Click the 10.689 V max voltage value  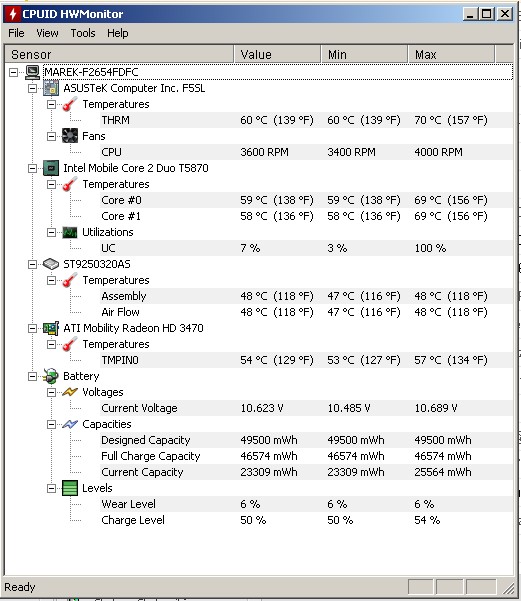pos(436,408)
